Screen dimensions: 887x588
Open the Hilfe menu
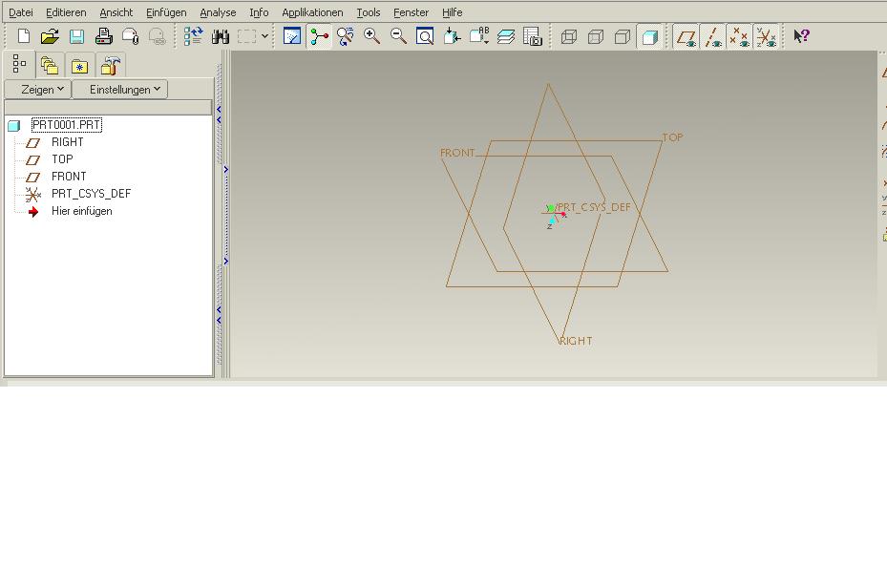452,12
